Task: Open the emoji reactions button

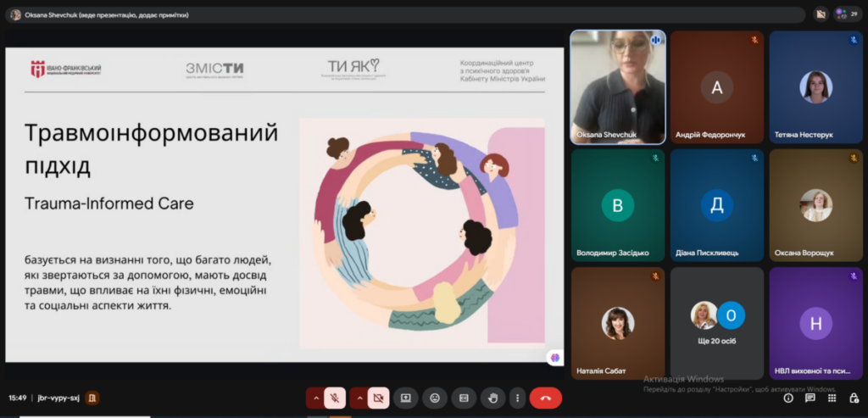Action: (x=435, y=398)
